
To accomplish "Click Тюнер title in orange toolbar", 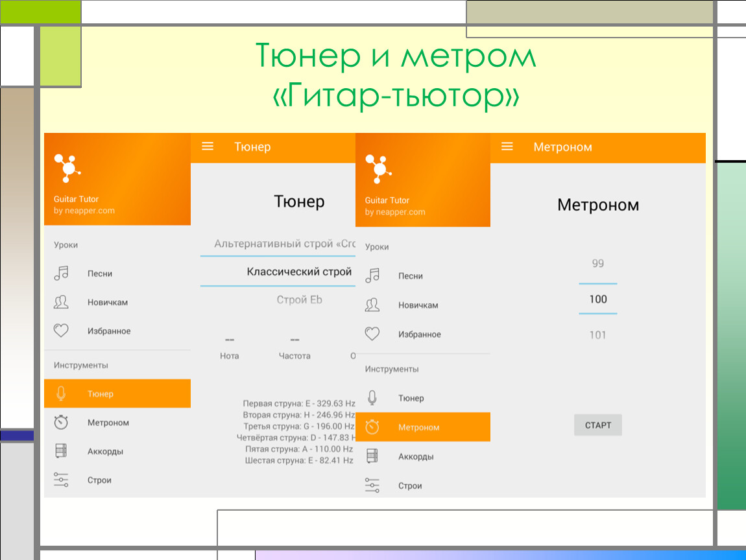I will tap(252, 146).
